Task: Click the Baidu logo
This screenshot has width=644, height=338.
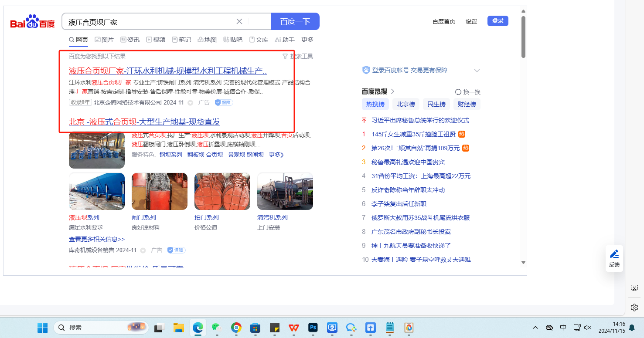Action: [x=33, y=22]
